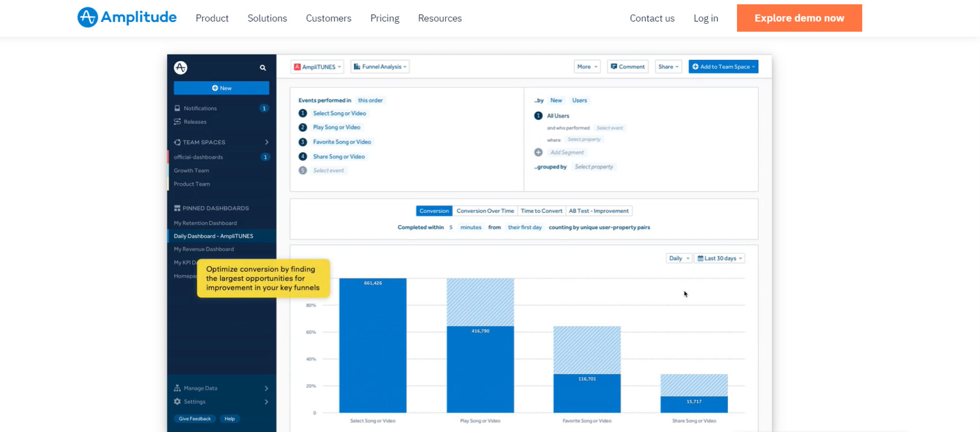Click event 3 Favorite Song or Video

342,142
